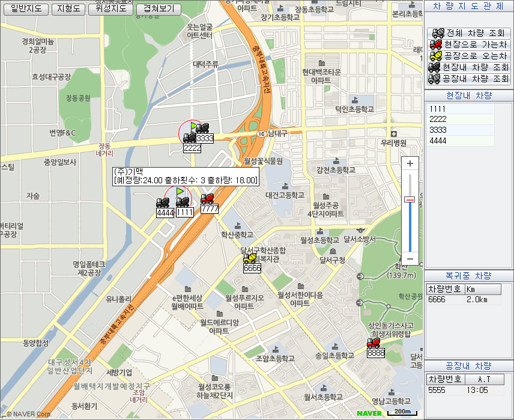The image size is (514, 420).
Task: Click yellow truck 6666 marker
Action: pos(250,258)
